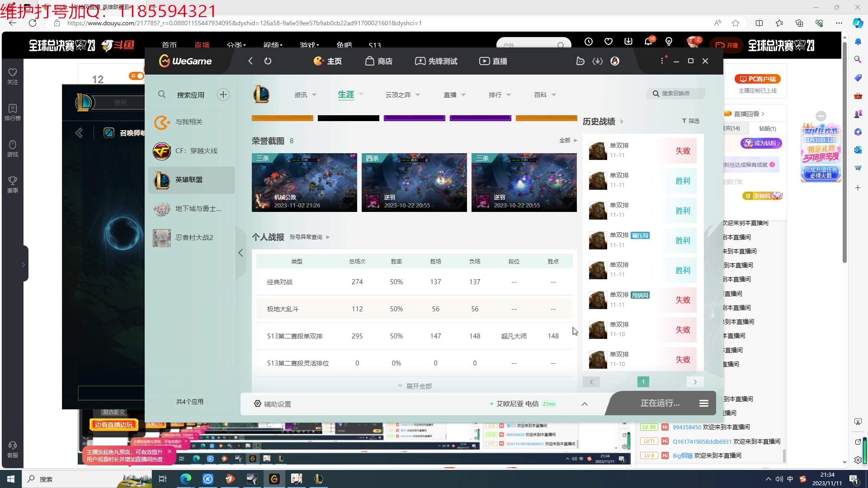Expand the 生涯 dropdown arrow
868x488 pixels.
coord(361,94)
